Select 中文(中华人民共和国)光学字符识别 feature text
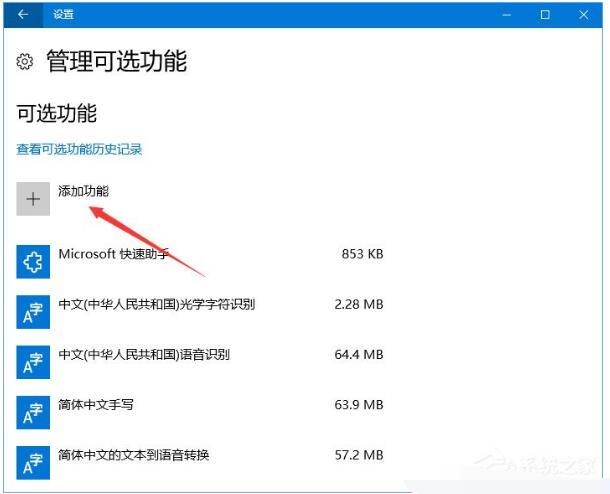 tap(157, 304)
